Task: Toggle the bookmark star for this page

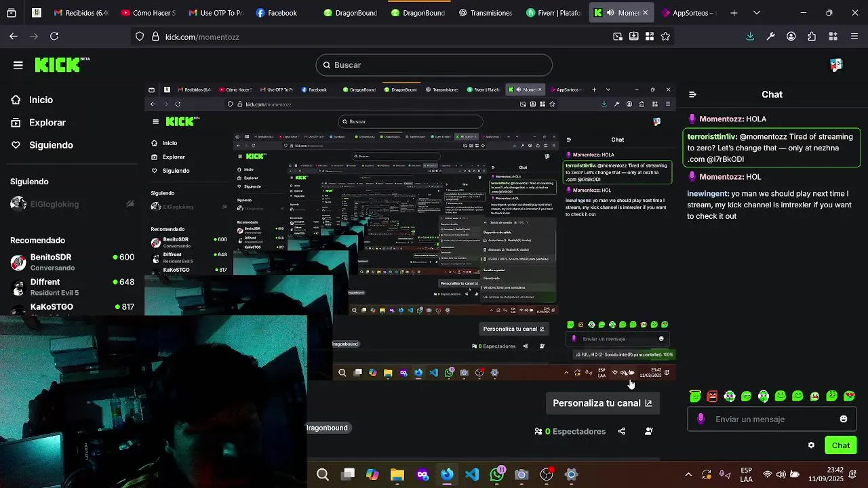Action: tap(665, 37)
